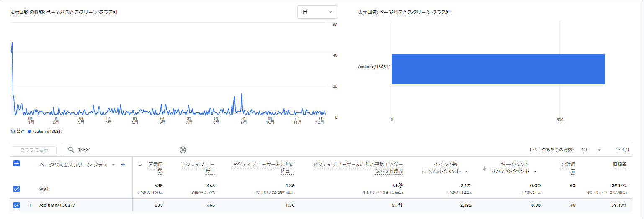Click the /column/13631/ bar chart axis label
The height and width of the screenshot is (219, 644).
pos(374,67)
